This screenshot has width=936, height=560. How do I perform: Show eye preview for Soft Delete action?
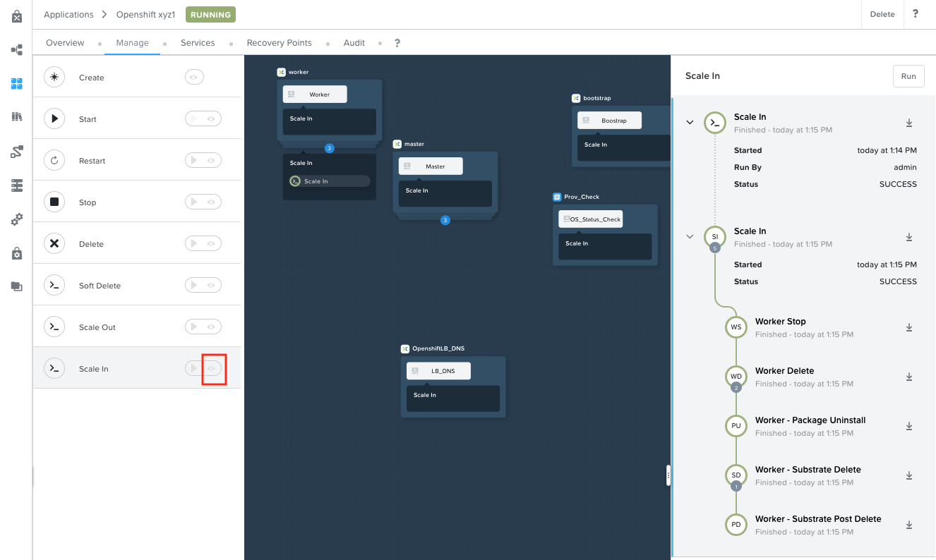pyautogui.click(x=212, y=286)
